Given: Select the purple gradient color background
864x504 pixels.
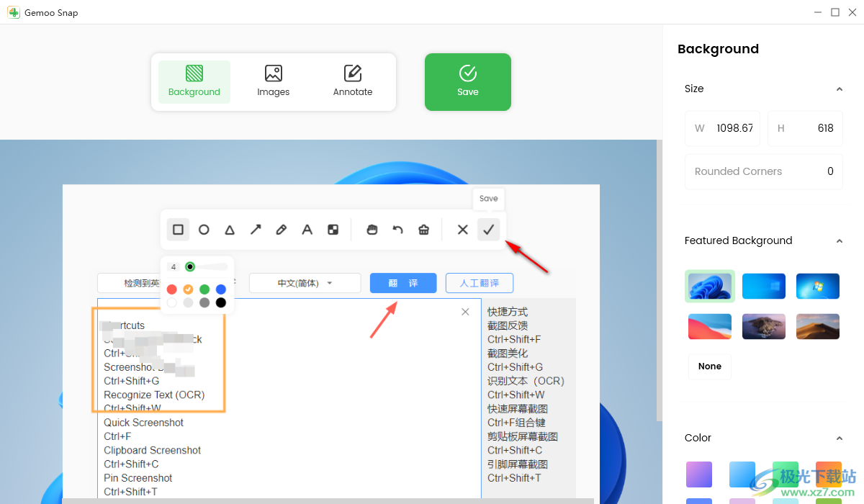Looking at the screenshot, I should click(699, 474).
